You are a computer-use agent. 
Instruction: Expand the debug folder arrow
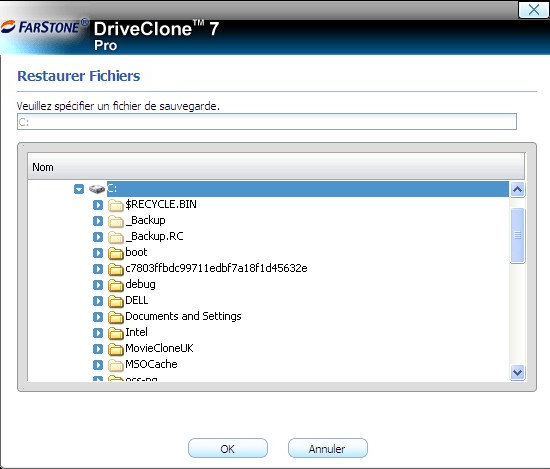(98, 285)
